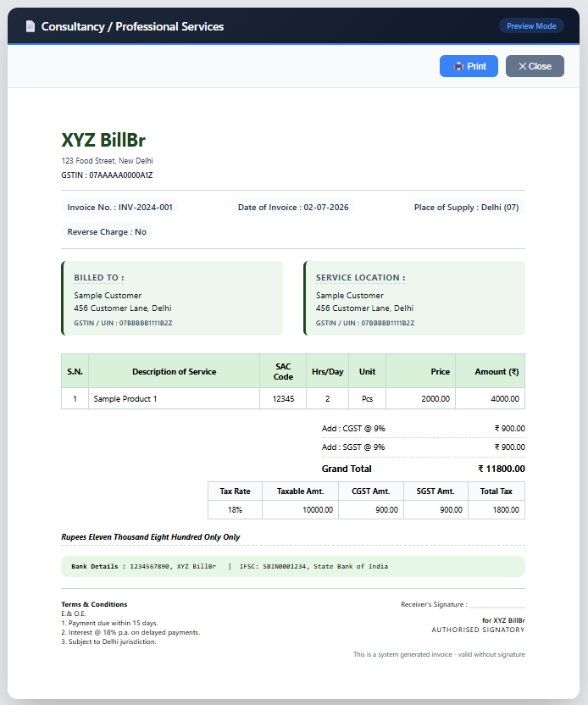Viewport: 588px width, 705px height.
Task: Click the address '123 Food Street, New Delhi'
Action: tap(107, 160)
